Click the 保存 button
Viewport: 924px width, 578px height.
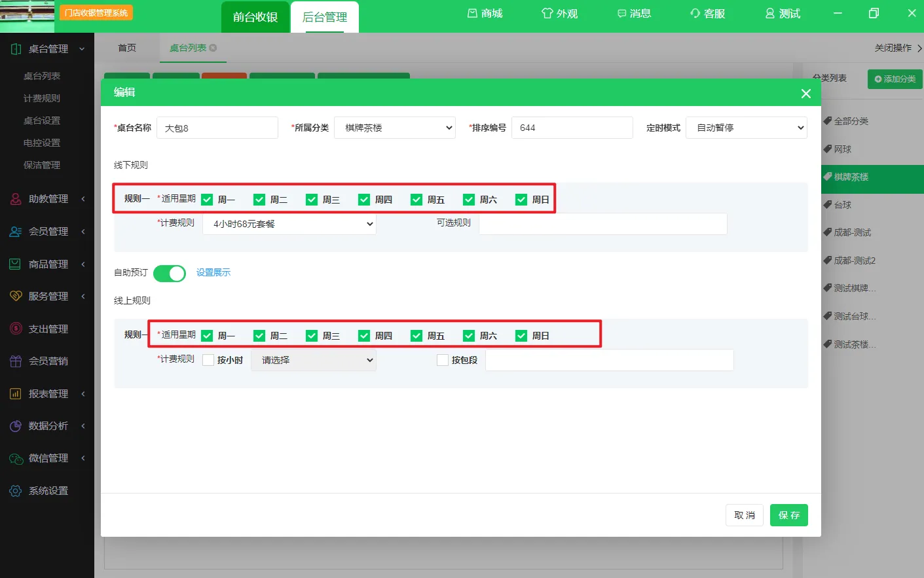point(788,515)
